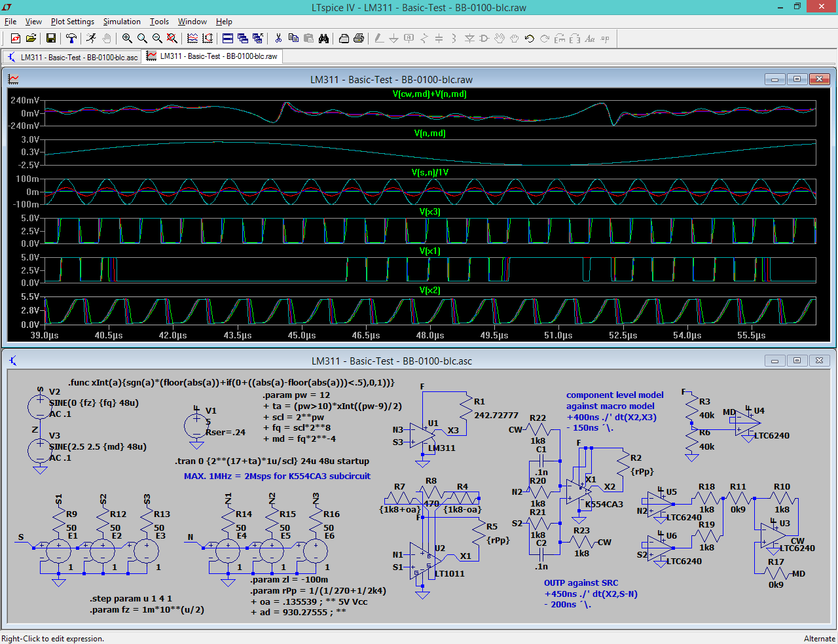The width and height of the screenshot is (838, 644).
Task: Click the Pick Visible Traces icon
Action: click(192, 39)
